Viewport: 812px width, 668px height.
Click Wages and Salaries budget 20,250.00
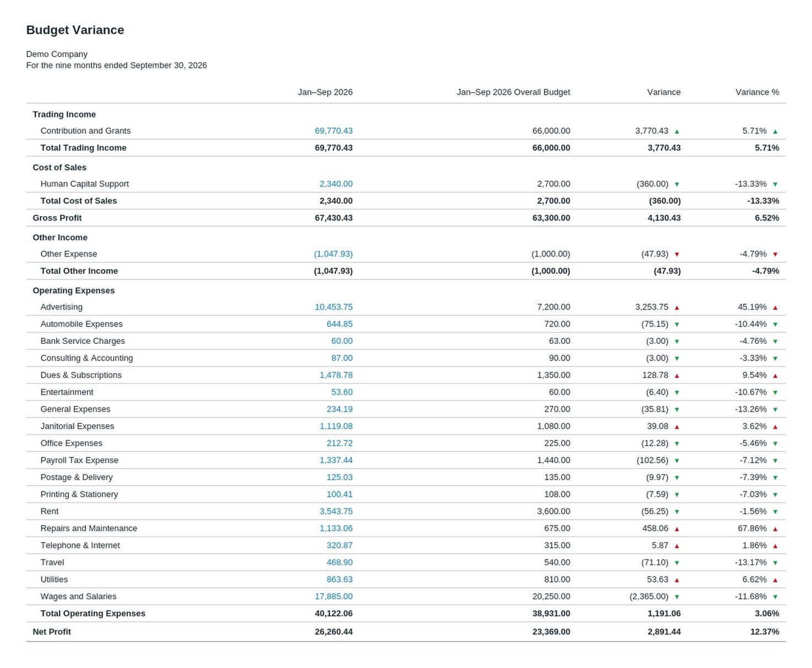tap(551, 596)
